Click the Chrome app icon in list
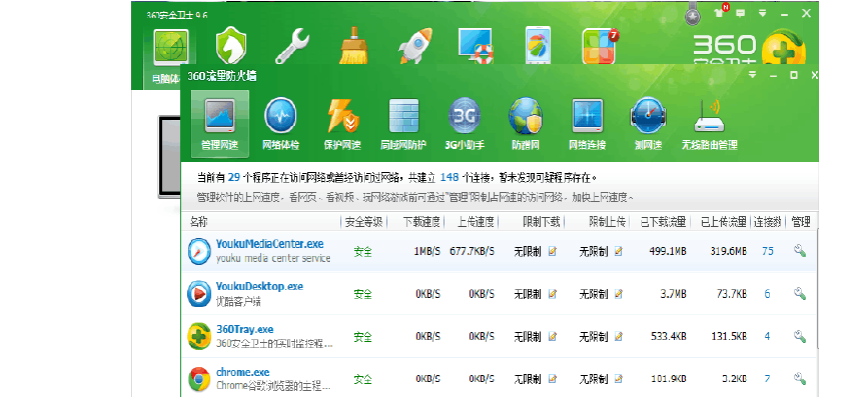This screenshot has width=868, height=397. (x=198, y=379)
